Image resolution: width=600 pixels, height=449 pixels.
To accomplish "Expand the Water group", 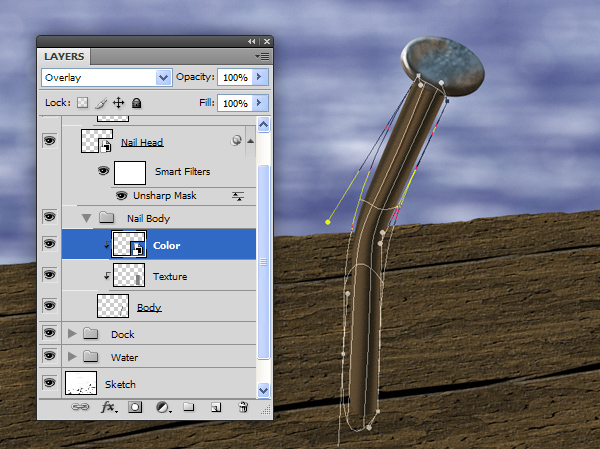I will [x=72, y=356].
